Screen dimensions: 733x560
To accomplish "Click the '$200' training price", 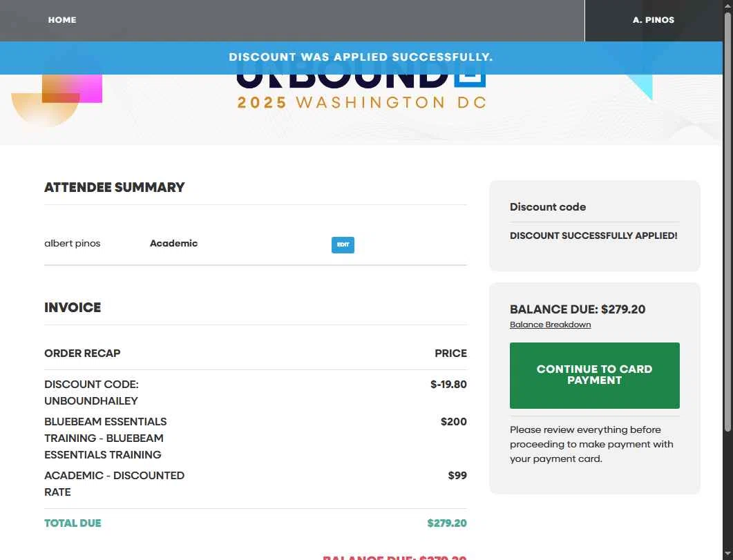I will 453,422.
